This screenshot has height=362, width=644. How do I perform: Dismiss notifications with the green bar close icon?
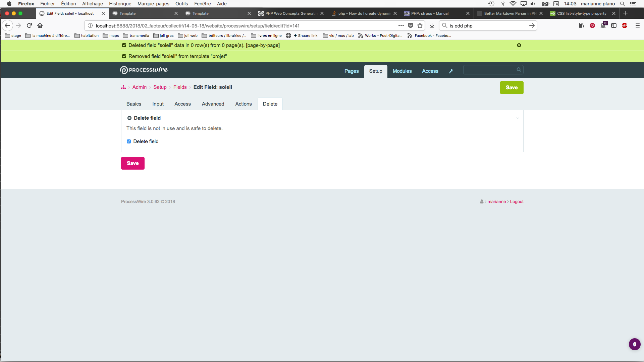(519, 45)
